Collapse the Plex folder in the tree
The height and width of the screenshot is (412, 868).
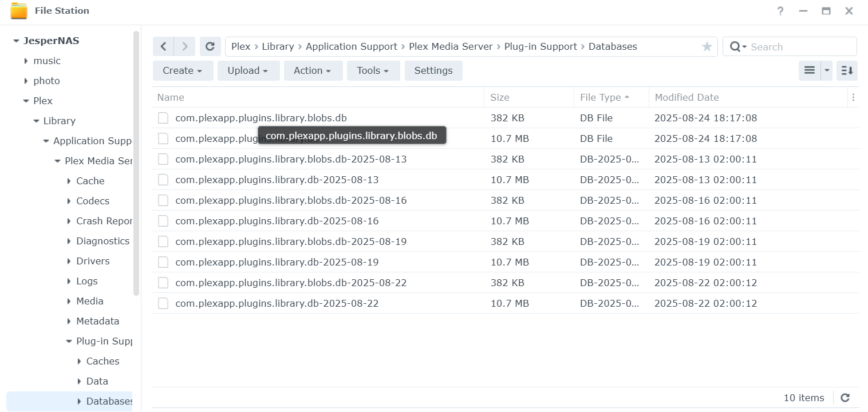26,101
